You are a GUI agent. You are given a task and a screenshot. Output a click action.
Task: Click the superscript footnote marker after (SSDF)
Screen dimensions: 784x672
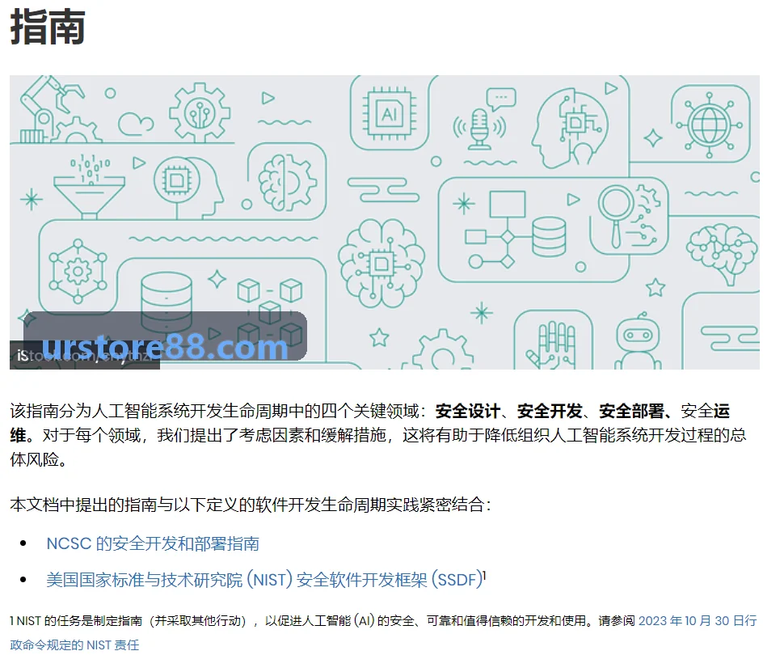click(484, 575)
